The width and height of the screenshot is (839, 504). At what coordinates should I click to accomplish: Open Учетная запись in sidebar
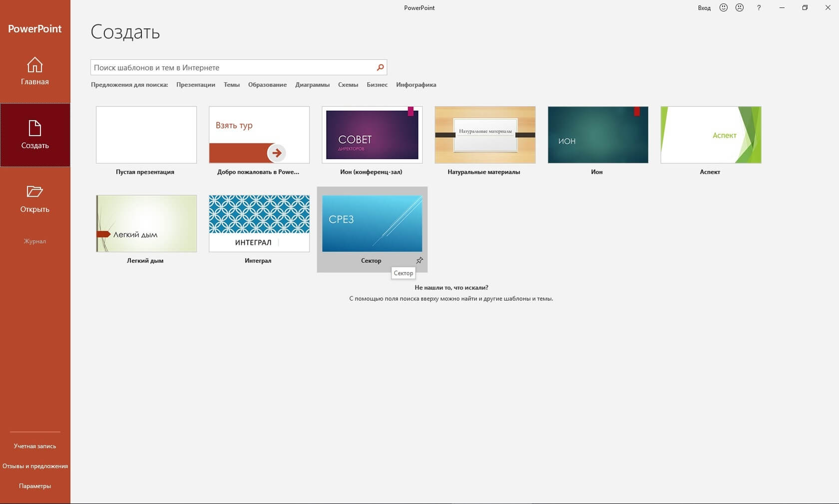pyautogui.click(x=35, y=446)
